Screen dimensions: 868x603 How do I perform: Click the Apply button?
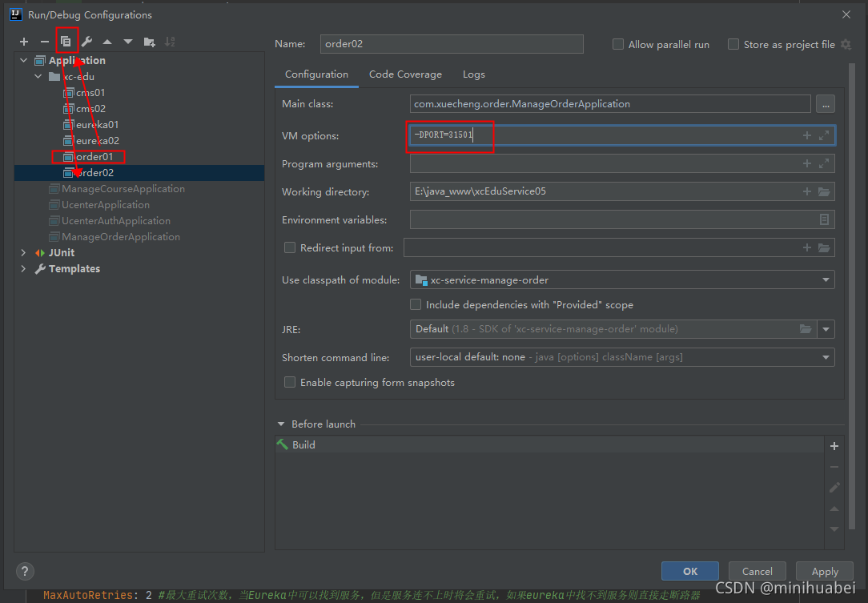[825, 572]
